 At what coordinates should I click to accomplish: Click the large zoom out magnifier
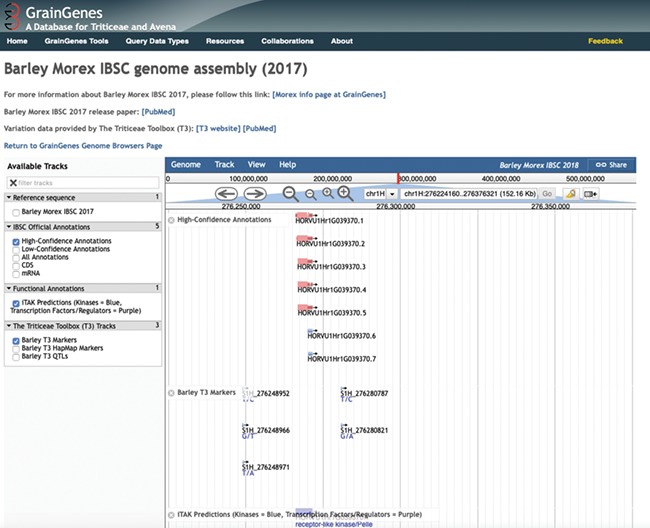pyautogui.click(x=290, y=193)
